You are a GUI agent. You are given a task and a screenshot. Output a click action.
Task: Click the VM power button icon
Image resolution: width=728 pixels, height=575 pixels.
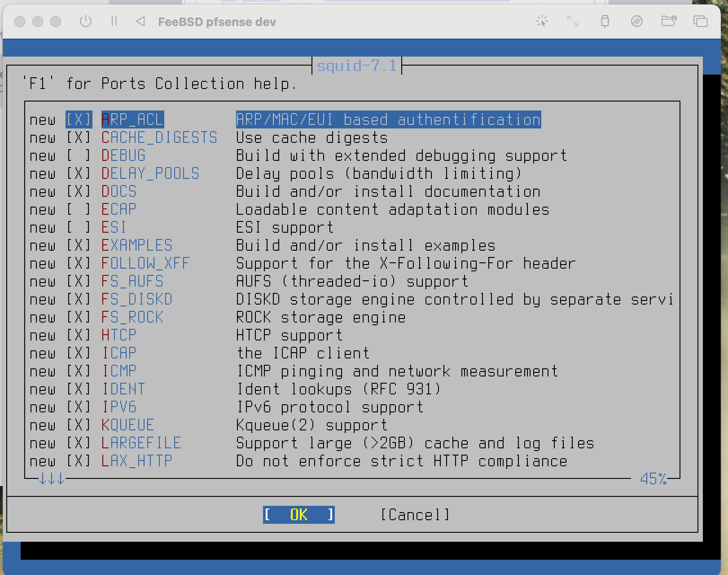85,21
